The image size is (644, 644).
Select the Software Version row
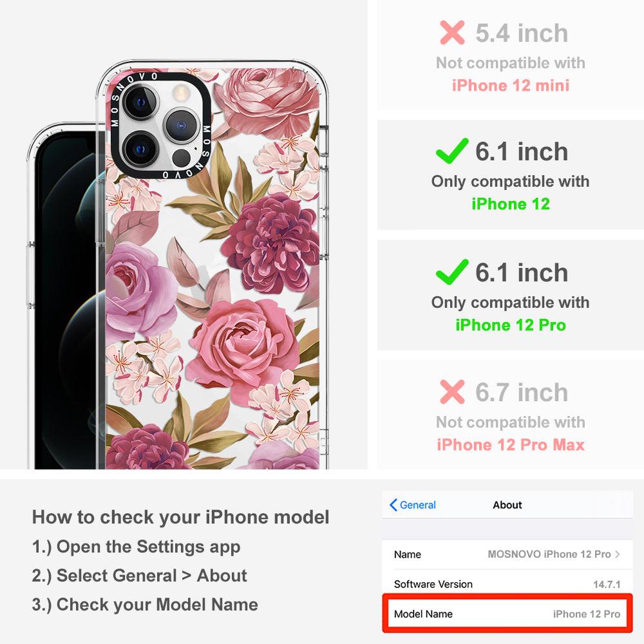click(507, 583)
